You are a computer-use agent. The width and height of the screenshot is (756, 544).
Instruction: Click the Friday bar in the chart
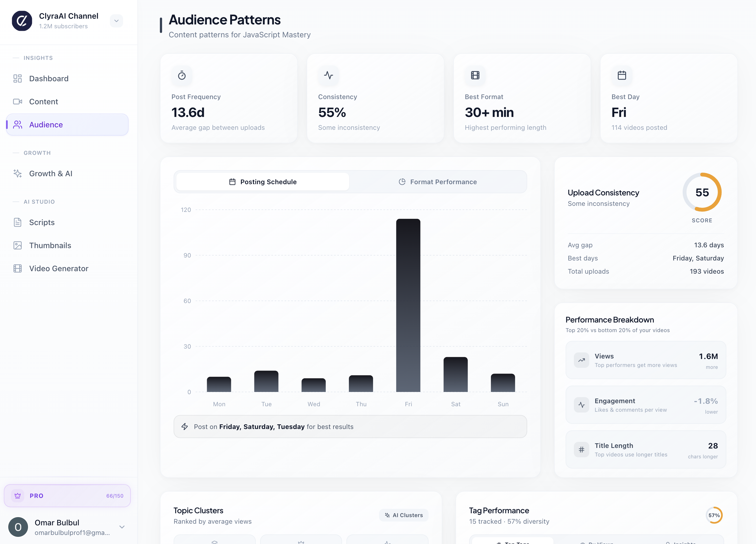[408, 305]
